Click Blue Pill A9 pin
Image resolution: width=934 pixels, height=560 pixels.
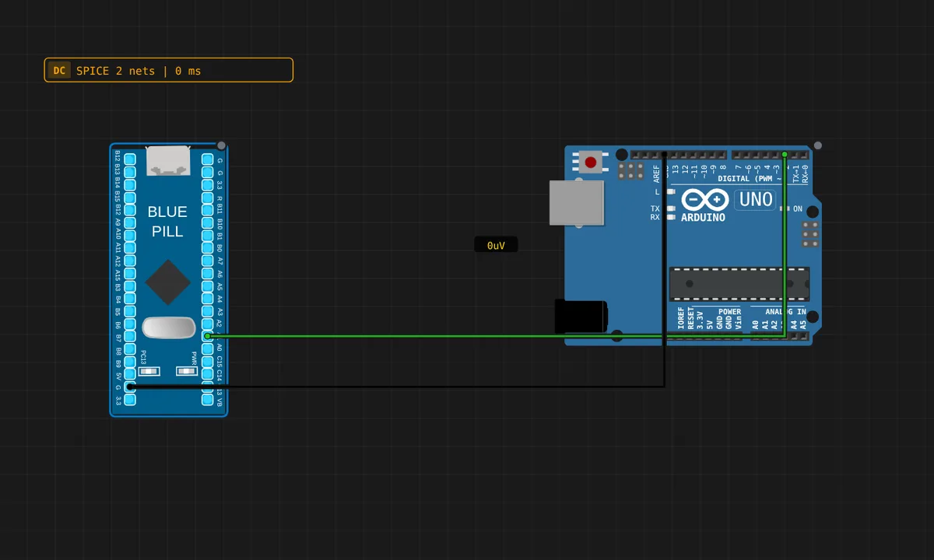[x=130, y=222]
